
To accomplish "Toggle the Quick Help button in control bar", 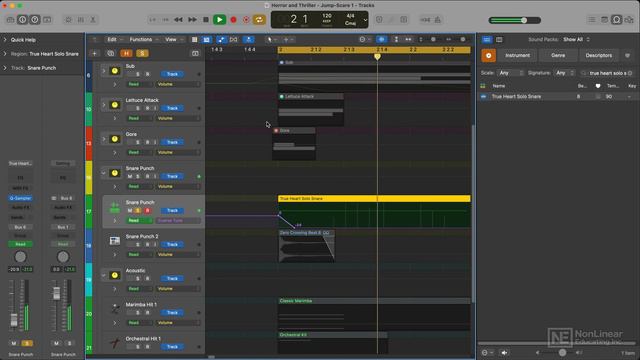I will 35,20.
